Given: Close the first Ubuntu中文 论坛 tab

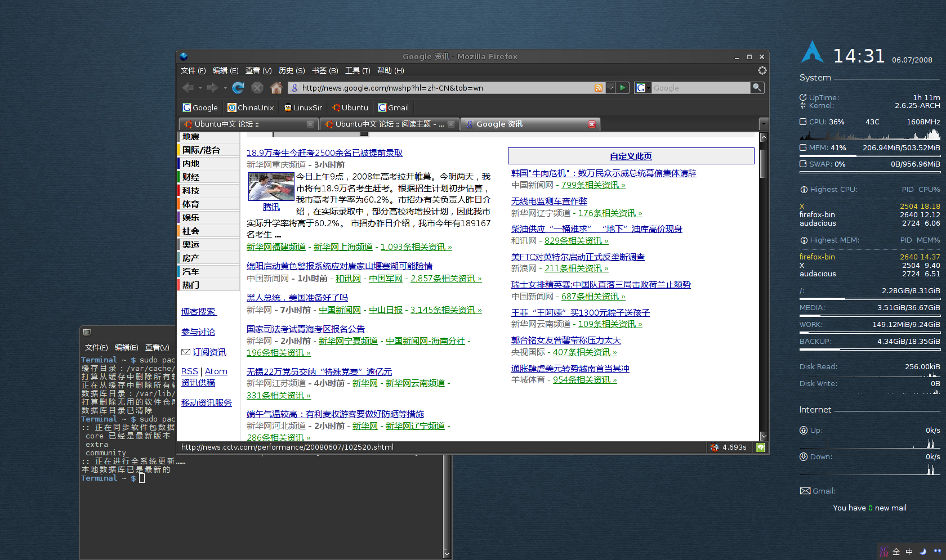Looking at the screenshot, I should pos(310,124).
